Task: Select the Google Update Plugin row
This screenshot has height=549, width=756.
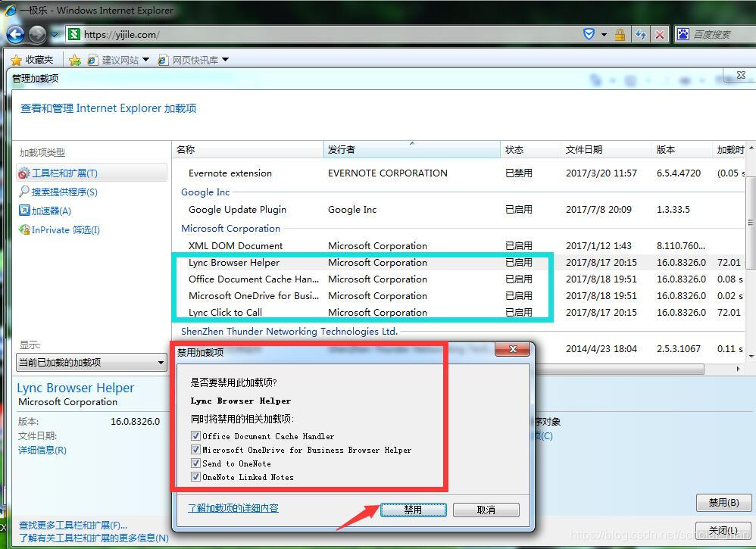Action: tap(458, 209)
